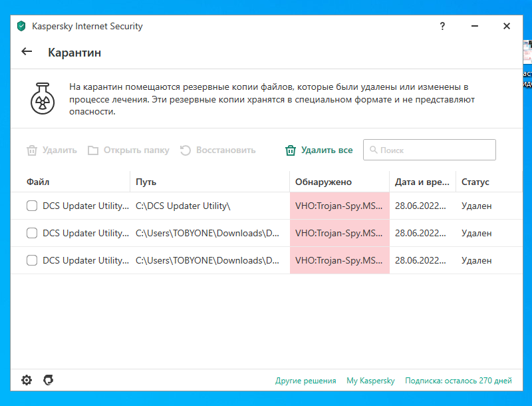This screenshot has height=406, width=532.
Task: Click the first row's DCS Updater Utility... file name
Action: pyautogui.click(x=86, y=206)
